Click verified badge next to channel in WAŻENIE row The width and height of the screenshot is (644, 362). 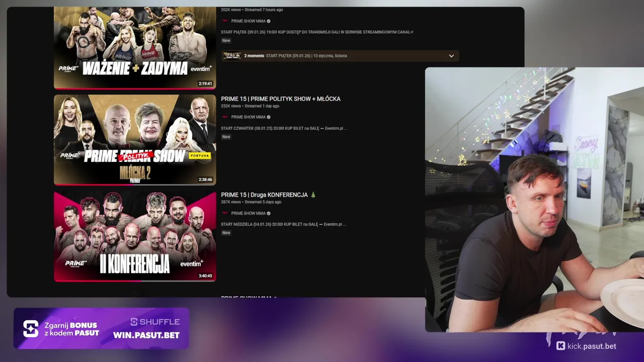pos(269,21)
